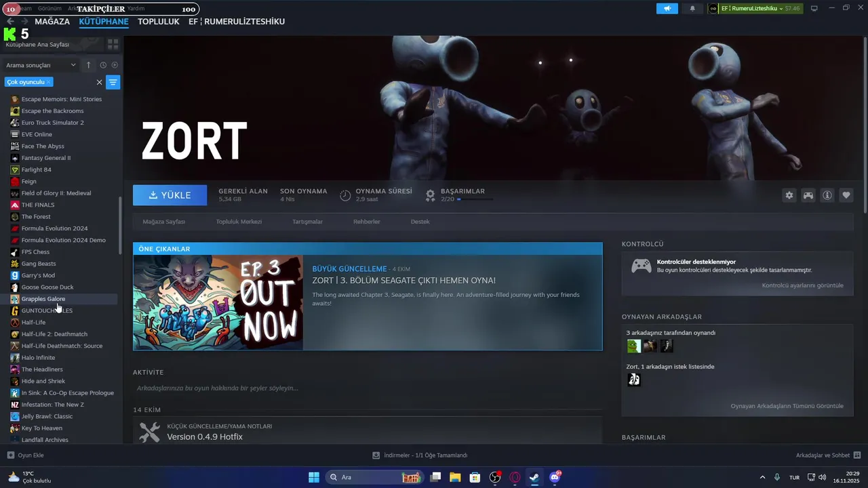The width and height of the screenshot is (868, 488).
Task: Open Discord from the taskbar
Action: point(555,477)
